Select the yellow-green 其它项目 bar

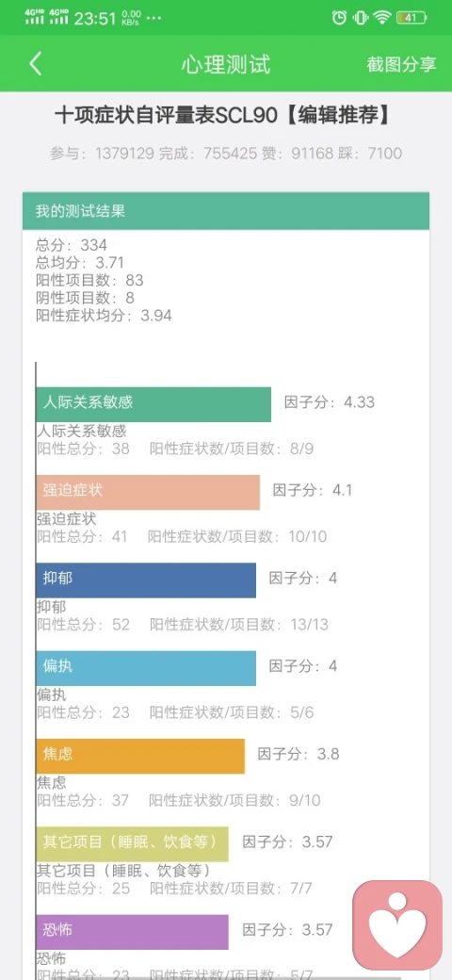[133, 843]
